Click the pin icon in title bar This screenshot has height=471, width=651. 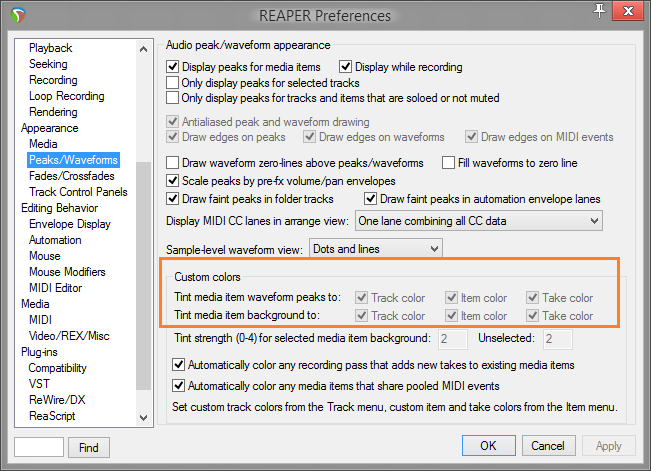pyautogui.click(x=600, y=10)
